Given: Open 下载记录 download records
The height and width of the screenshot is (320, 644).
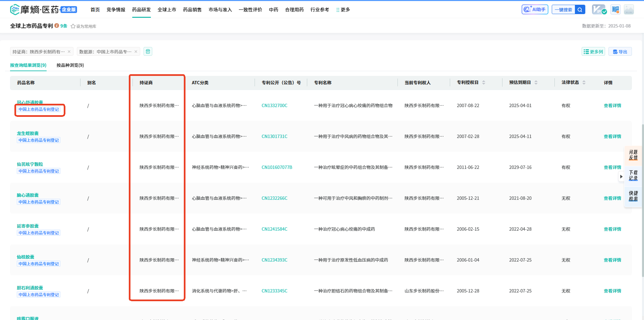Looking at the screenshot, I should [633, 176].
